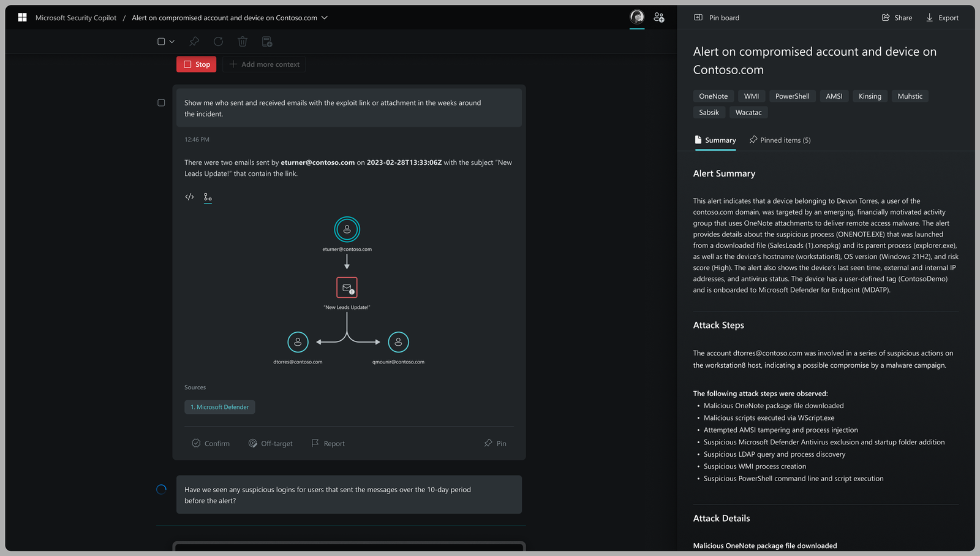The image size is (980, 556).
Task: Click the OneNote tag
Action: click(714, 96)
